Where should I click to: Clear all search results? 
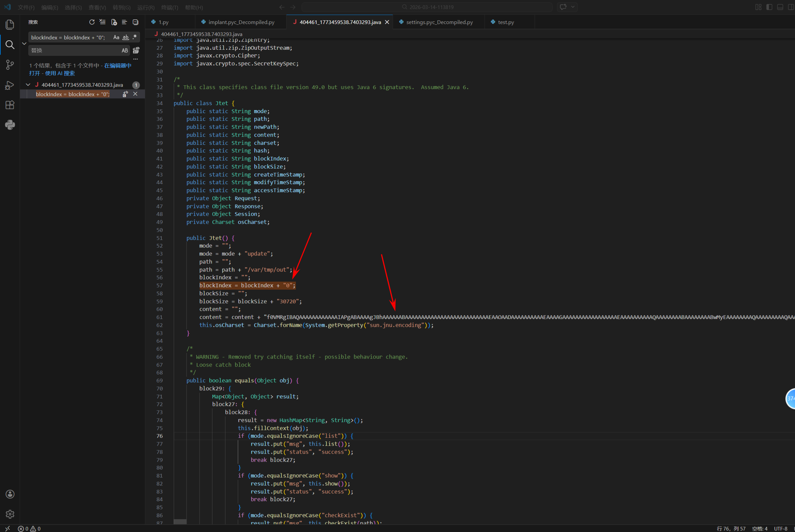tap(103, 22)
